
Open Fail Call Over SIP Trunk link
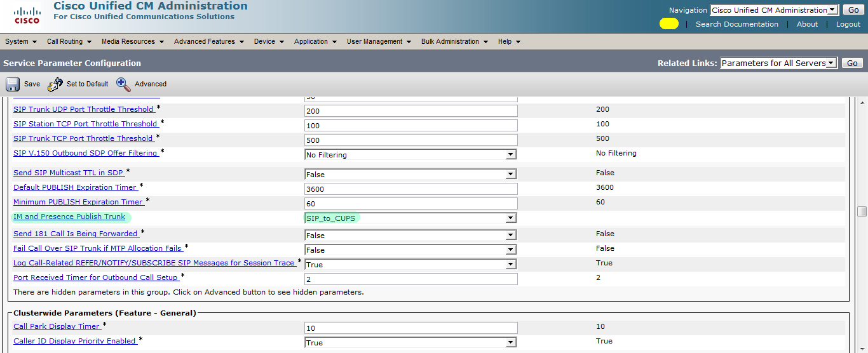tap(97, 248)
